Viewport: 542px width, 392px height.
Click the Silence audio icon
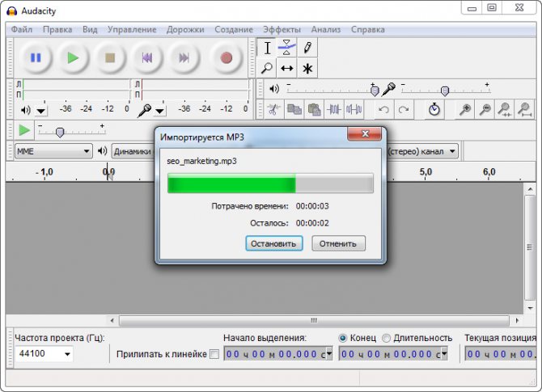pos(354,109)
